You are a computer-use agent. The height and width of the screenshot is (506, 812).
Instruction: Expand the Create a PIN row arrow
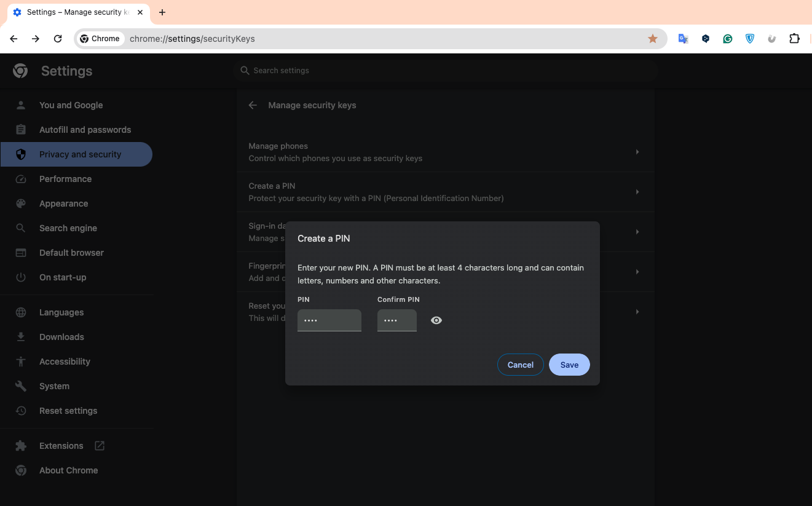[x=637, y=192]
